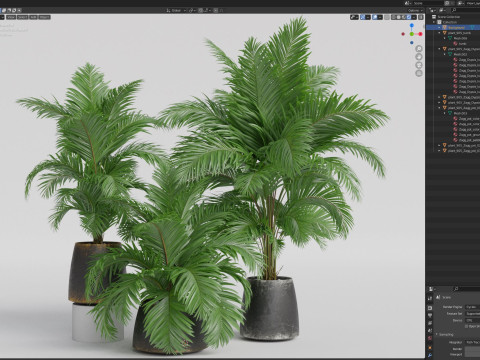This screenshot has height=360, width=480.
Task: Open the pivot point dropdown
Action: (192, 10)
